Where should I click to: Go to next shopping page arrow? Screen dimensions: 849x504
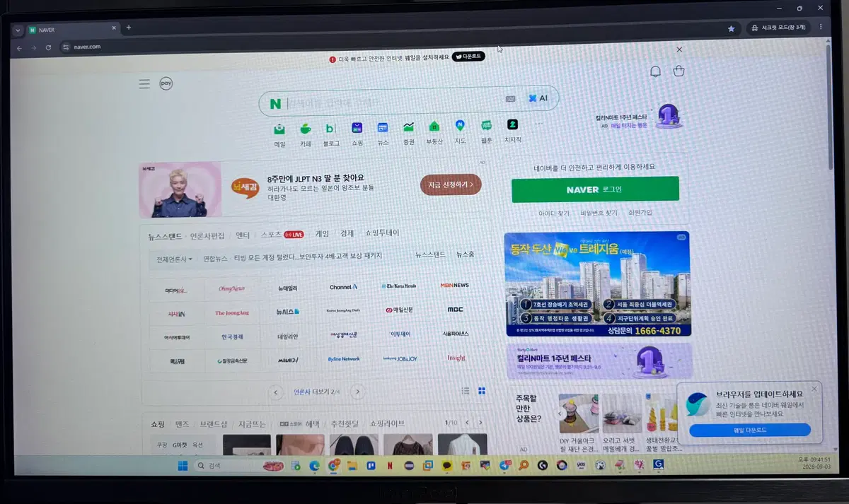pos(479,422)
